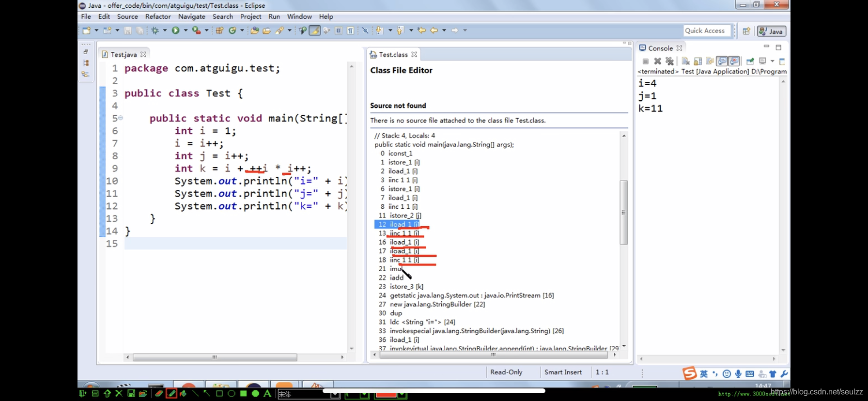Image resolution: width=868 pixels, height=401 pixels.
Task: Click into the Quick Access field
Action: [707, 31]
